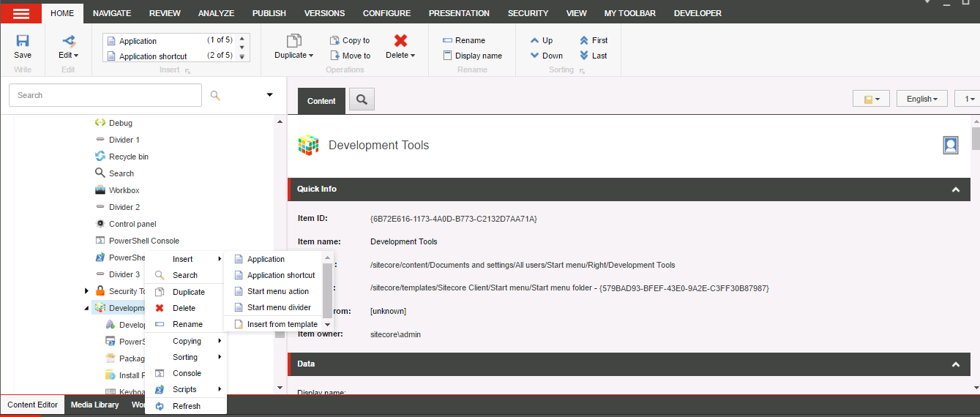Open the SECURITY ribbon tab
Viewport: 980px width, 417px height.
tap(528, 13)
